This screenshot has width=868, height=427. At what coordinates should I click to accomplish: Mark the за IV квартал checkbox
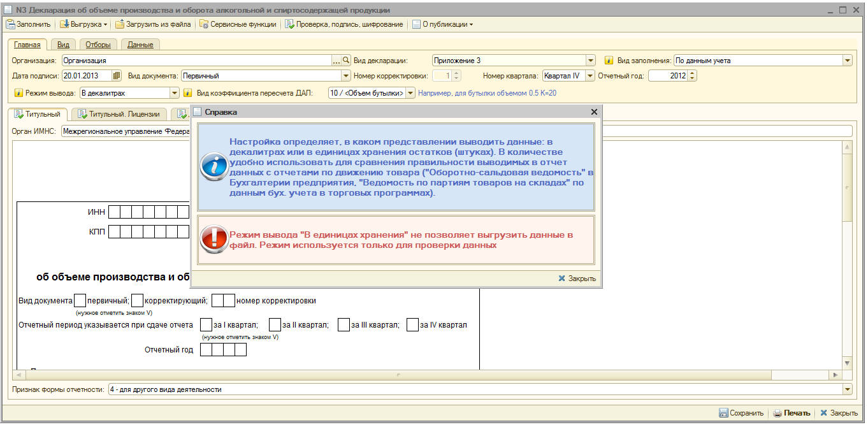coord(412,325)
